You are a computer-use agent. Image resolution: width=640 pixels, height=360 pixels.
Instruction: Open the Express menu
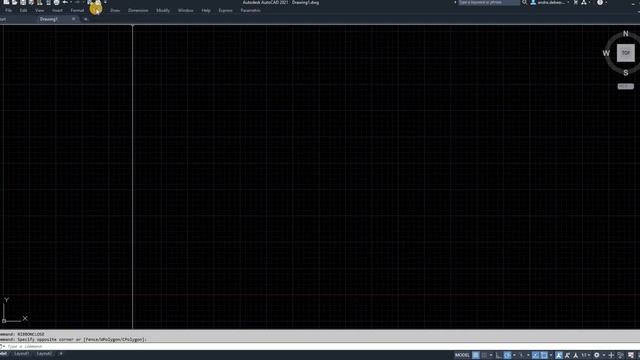pyautogui.click(x=225, y=11)
